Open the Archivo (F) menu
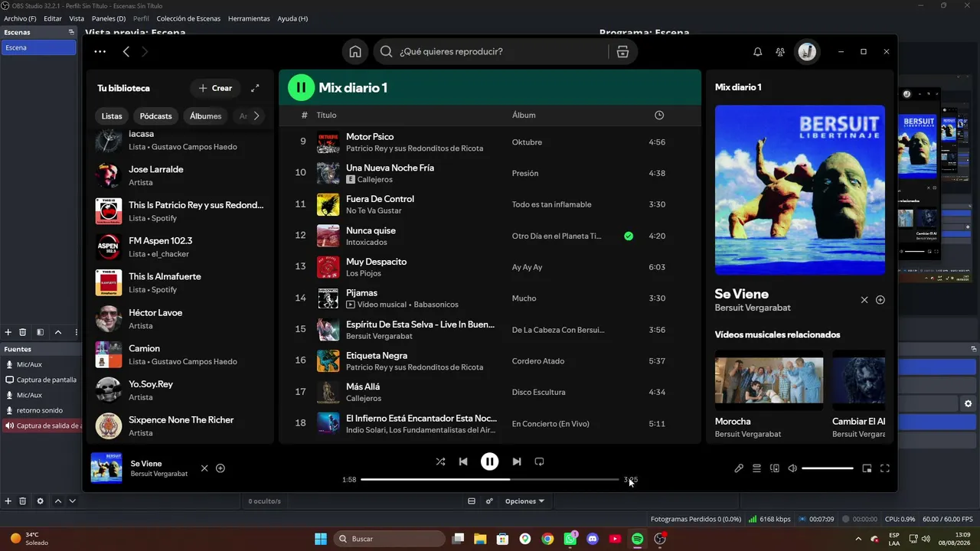This screenshot has height=551, width=980. [x=20, y=18]
